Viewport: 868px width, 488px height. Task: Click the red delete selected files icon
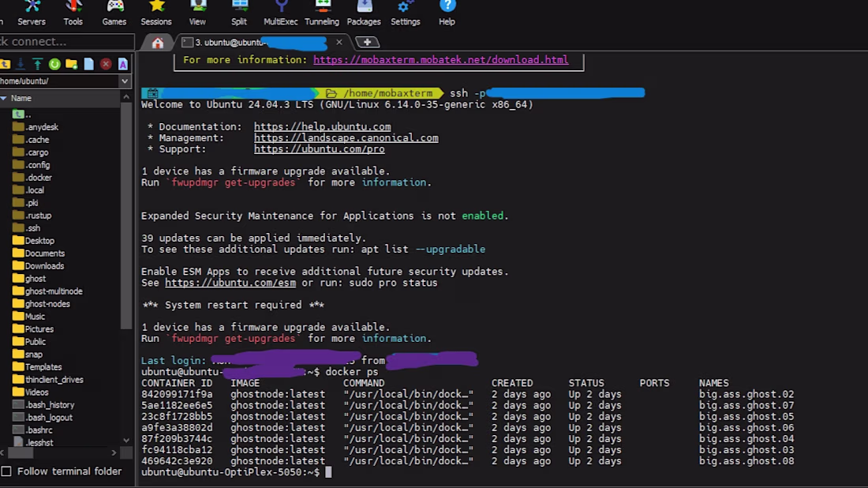(x=106, y=64)
